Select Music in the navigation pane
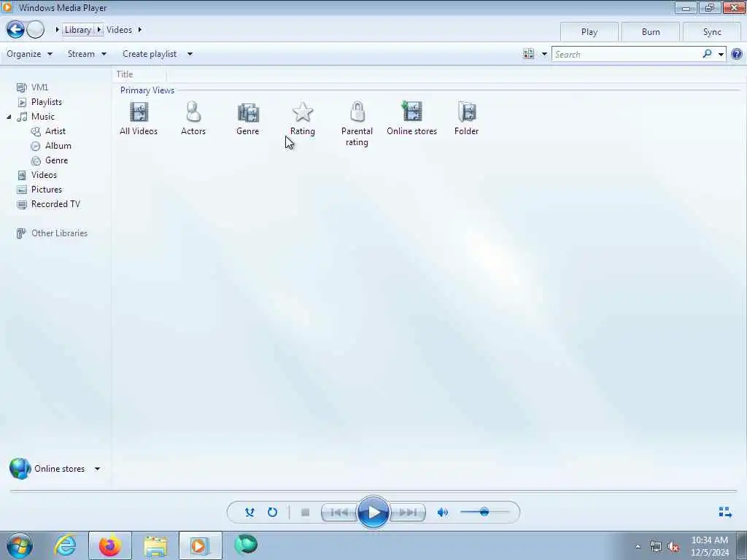 pyautogui.click(x=36, y=116)
